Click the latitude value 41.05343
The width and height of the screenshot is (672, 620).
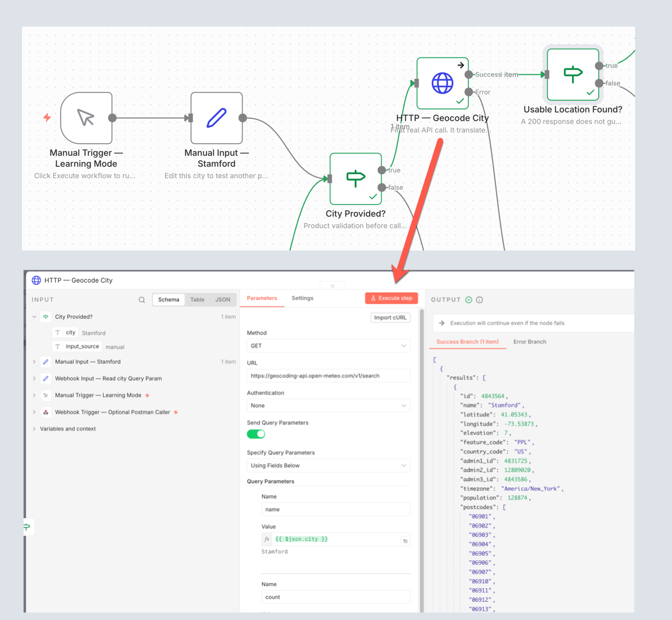pos(514,415)
